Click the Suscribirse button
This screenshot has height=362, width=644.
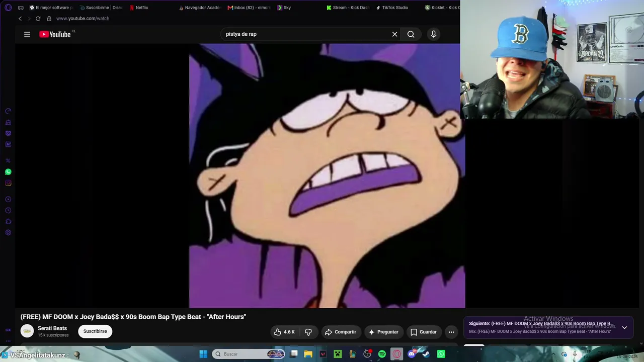click(x=95, y=331)
